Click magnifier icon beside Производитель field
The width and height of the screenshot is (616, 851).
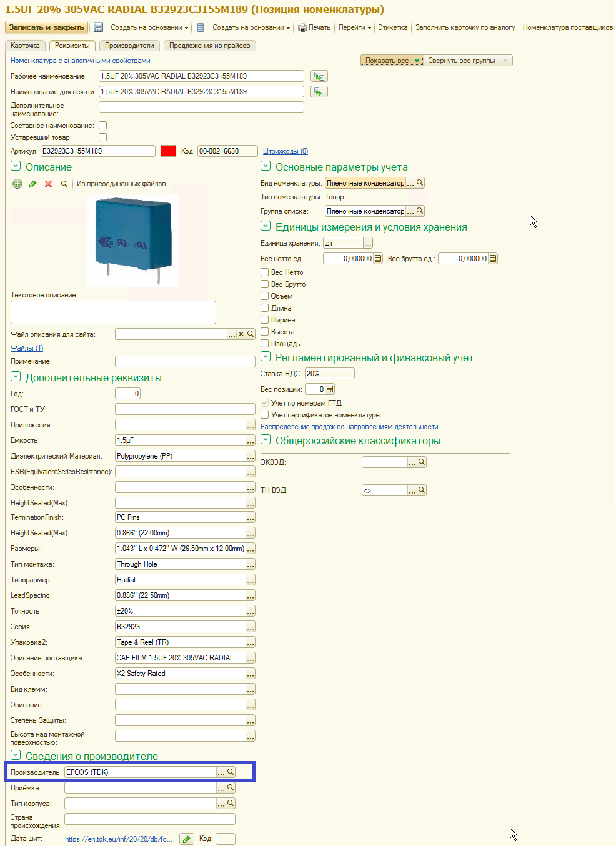coord(231,772)
